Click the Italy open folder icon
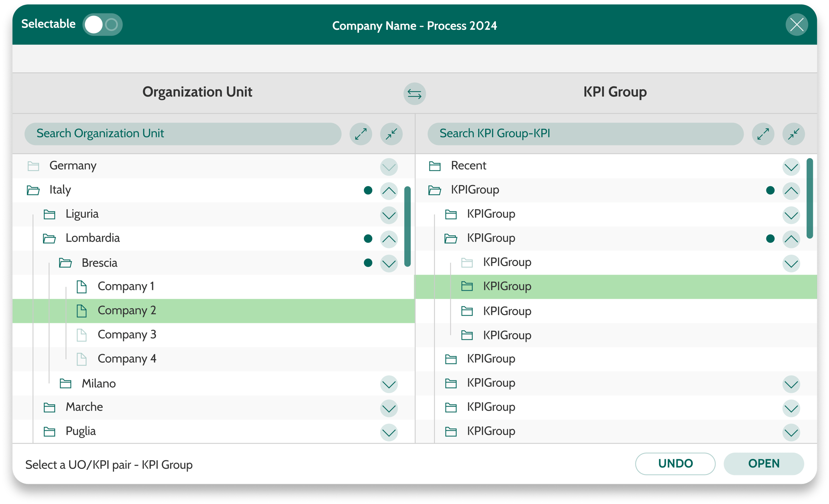 33,190
